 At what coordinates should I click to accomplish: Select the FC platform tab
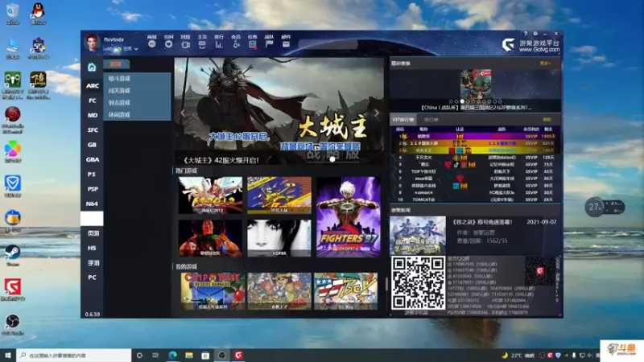click(x=92, y=101)
